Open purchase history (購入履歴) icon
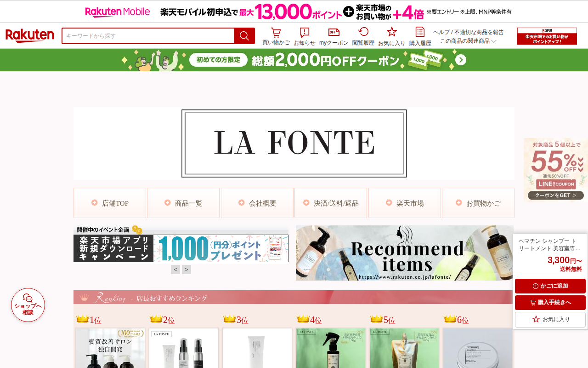Image resolution: width=588 pixels, height=368 pixels. coord(420,36)
